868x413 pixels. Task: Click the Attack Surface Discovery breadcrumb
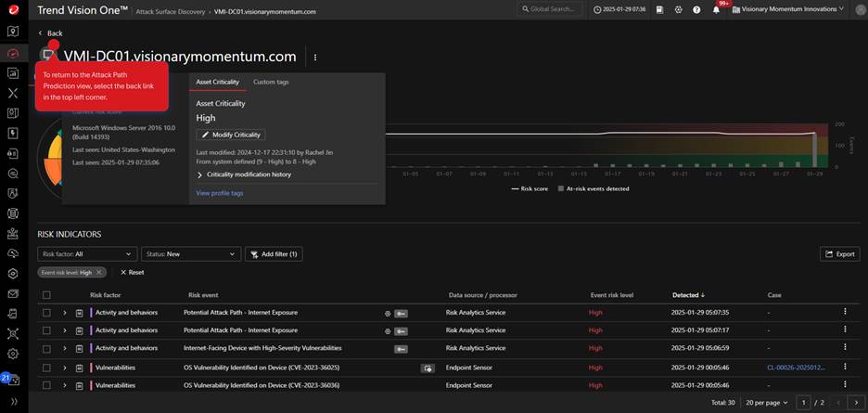coord(171,12)
